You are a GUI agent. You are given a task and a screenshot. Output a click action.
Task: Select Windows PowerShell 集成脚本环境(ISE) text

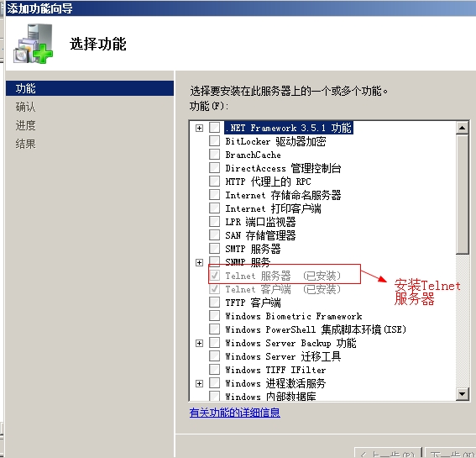316,329
